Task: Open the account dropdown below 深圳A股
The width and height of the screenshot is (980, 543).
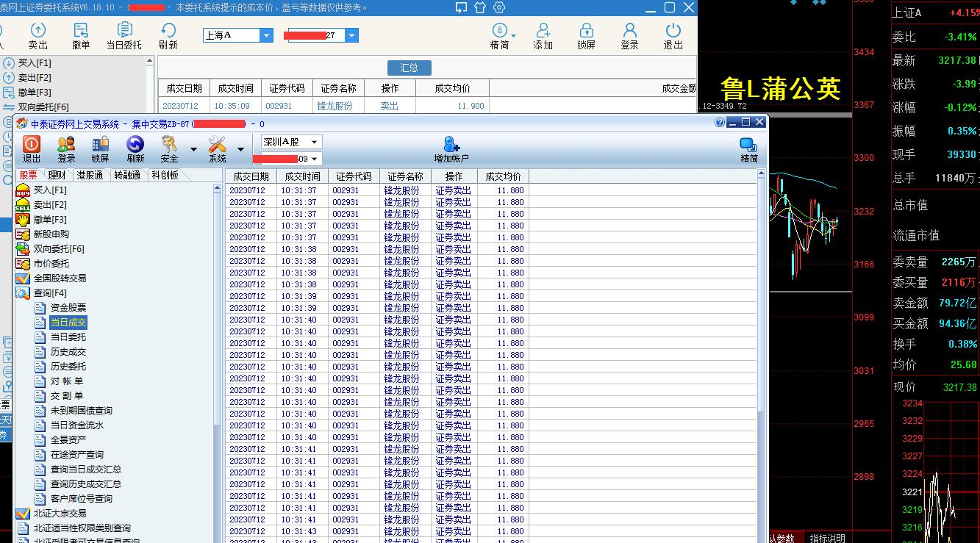Action: point(314,159)
